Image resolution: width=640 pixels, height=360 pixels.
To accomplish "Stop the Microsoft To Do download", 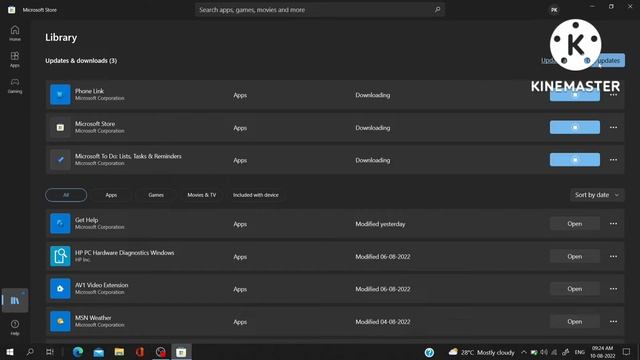I will (x=575, y=160).
